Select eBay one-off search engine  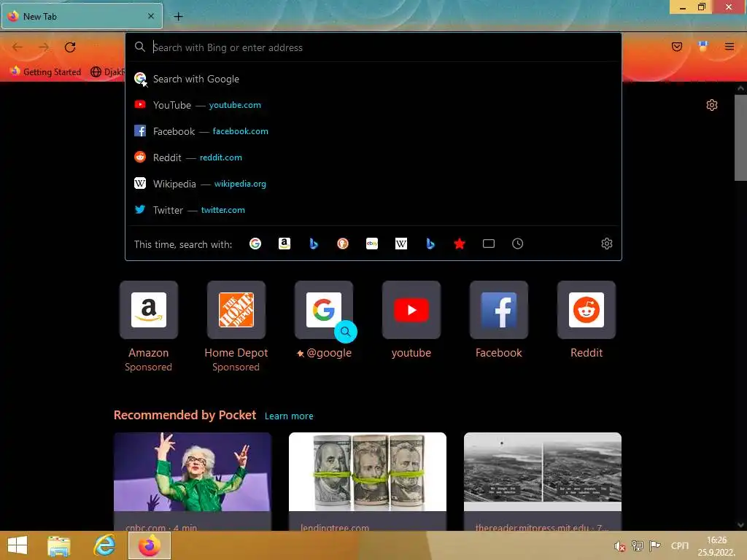pyautogui.click(x=372, y=244)
